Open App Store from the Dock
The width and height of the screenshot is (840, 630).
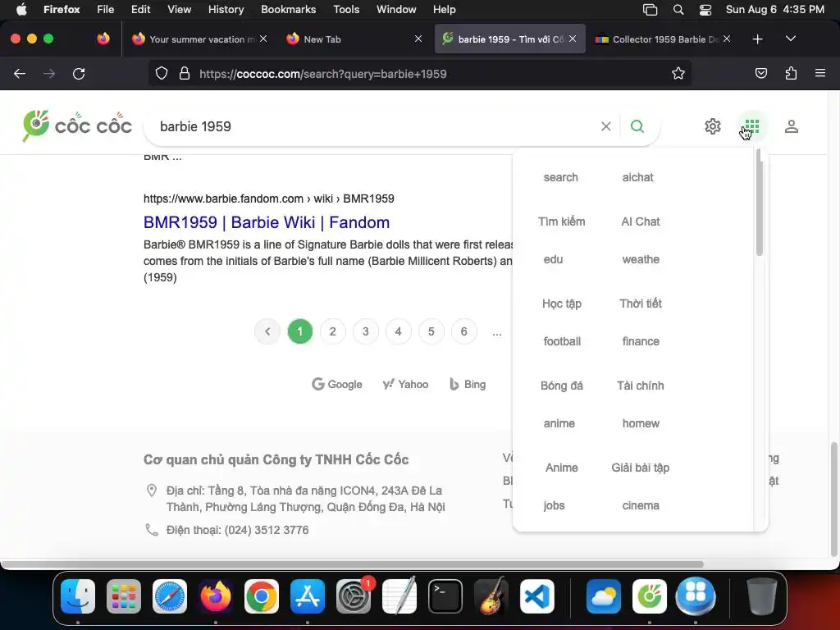(x=308, y=596)
